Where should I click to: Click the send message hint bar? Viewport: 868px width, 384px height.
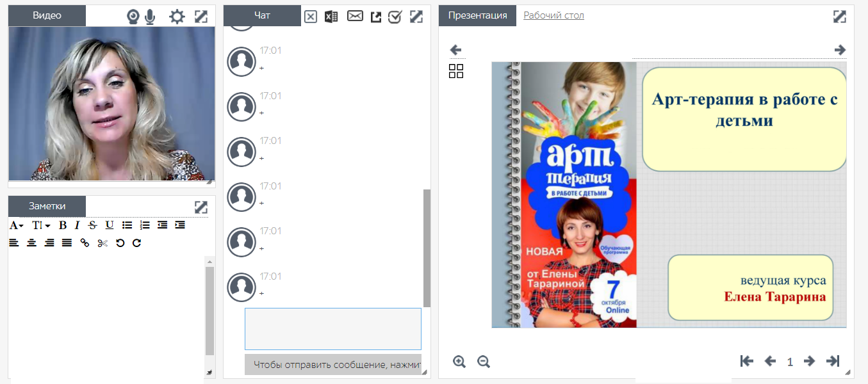[x=333, y=365]
